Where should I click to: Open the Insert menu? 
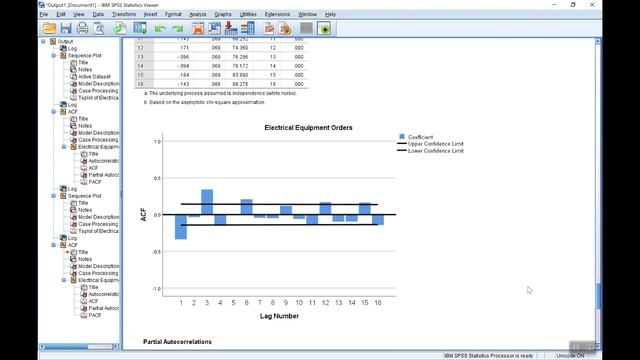(150, 14)
